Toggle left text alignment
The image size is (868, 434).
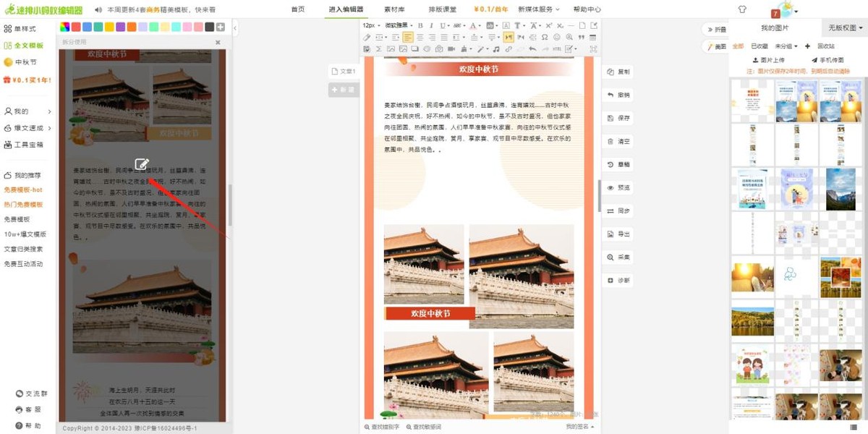tap(408, 37)
